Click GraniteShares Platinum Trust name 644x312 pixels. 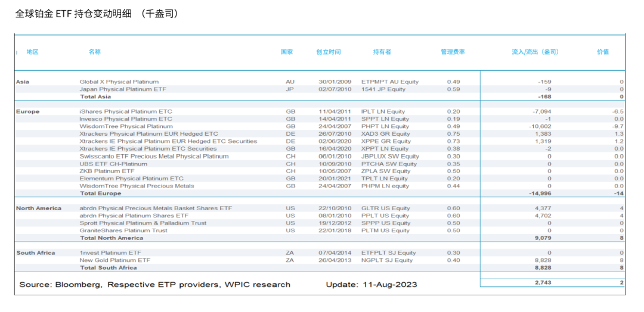pos(123,230)
